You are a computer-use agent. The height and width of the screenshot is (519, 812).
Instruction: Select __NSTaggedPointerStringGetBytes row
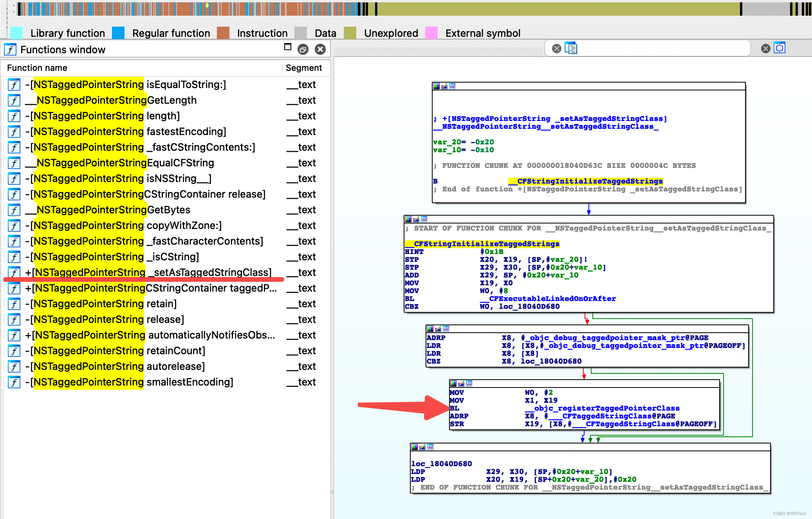(166, 210)
